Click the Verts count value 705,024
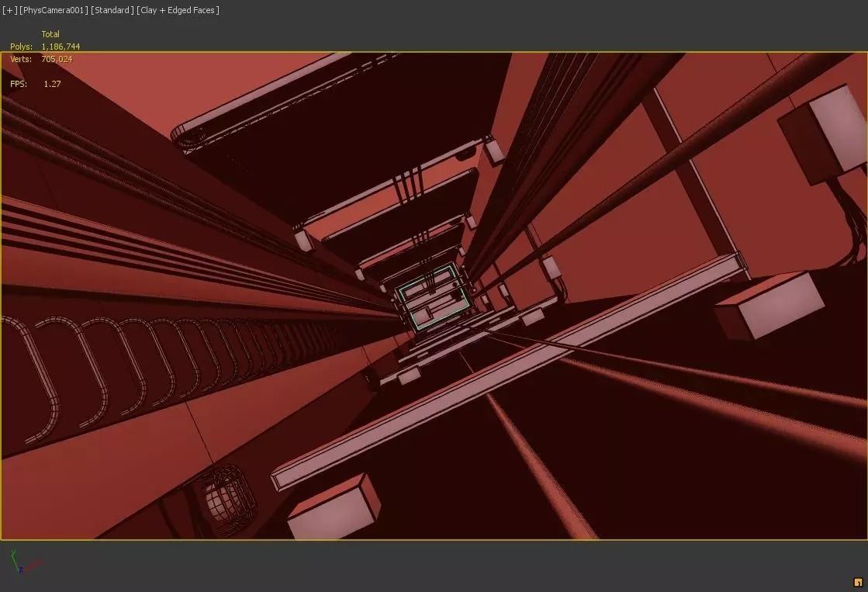The width and height of the screenshot is (868, 592). pos(57,59)
